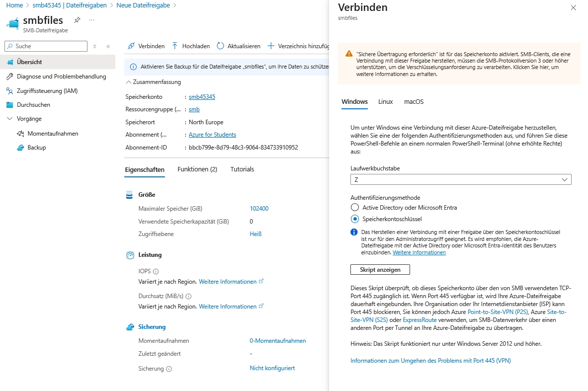Open the Laufwerkbuchstabe drive letter dropdown
This screenshot has width=588, height=391.
461,179
